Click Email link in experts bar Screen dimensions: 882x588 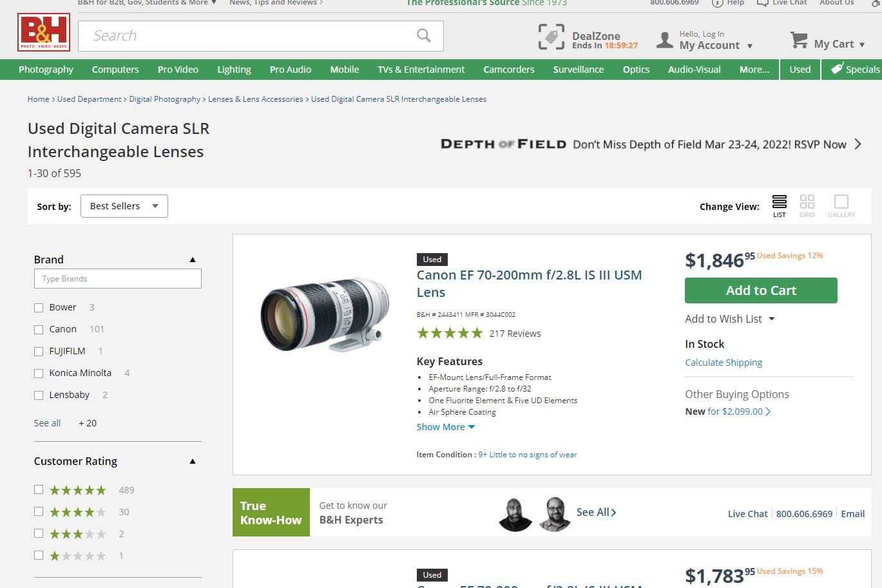(x=852, y=513)
